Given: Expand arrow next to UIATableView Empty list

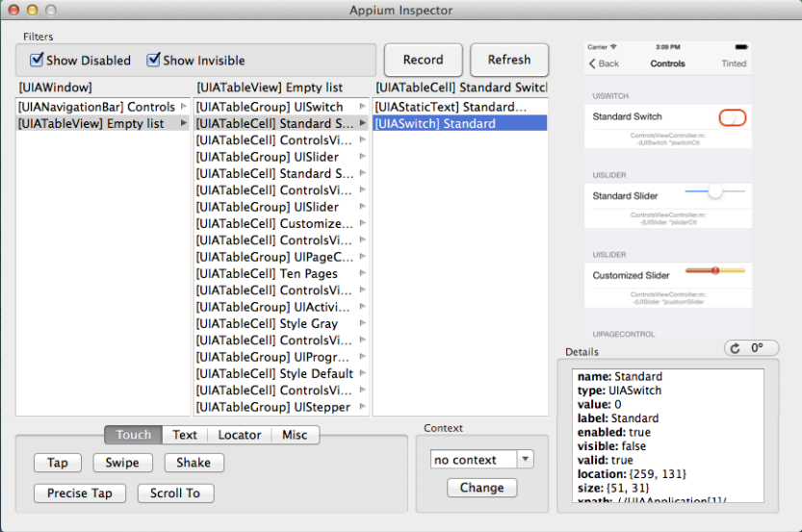Looking at the screenshot, I should click(184, 123).
